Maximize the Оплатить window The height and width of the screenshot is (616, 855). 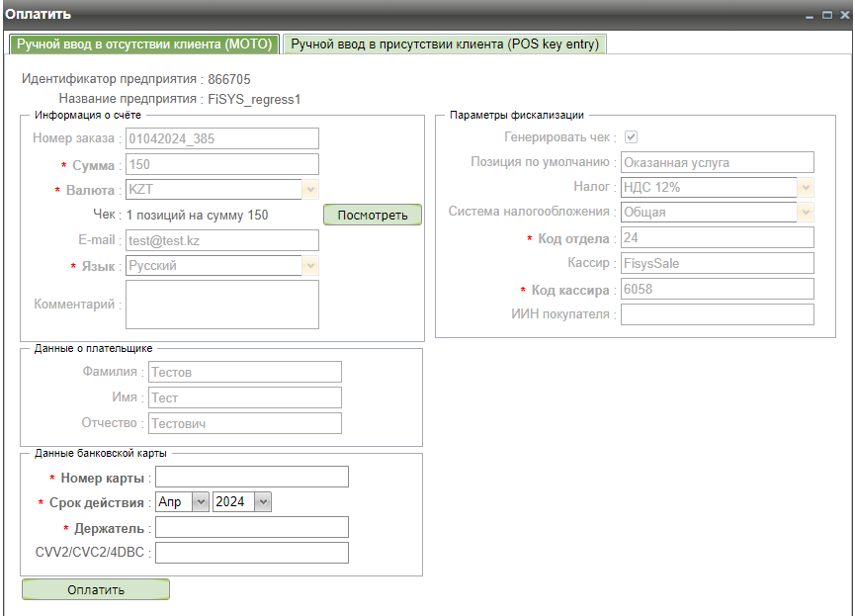[x=826, y=15]
